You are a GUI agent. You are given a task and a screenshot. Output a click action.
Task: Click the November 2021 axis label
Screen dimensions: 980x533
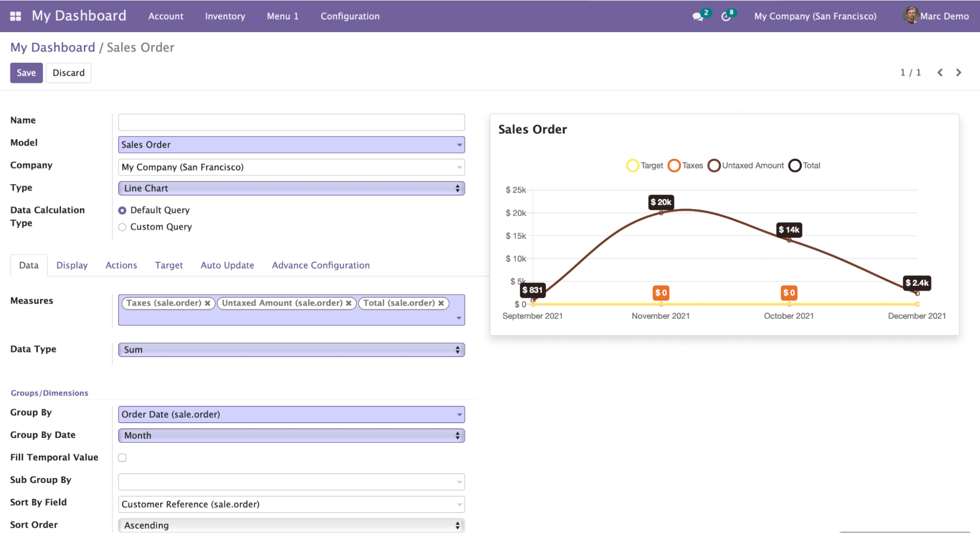coord(660,316)
